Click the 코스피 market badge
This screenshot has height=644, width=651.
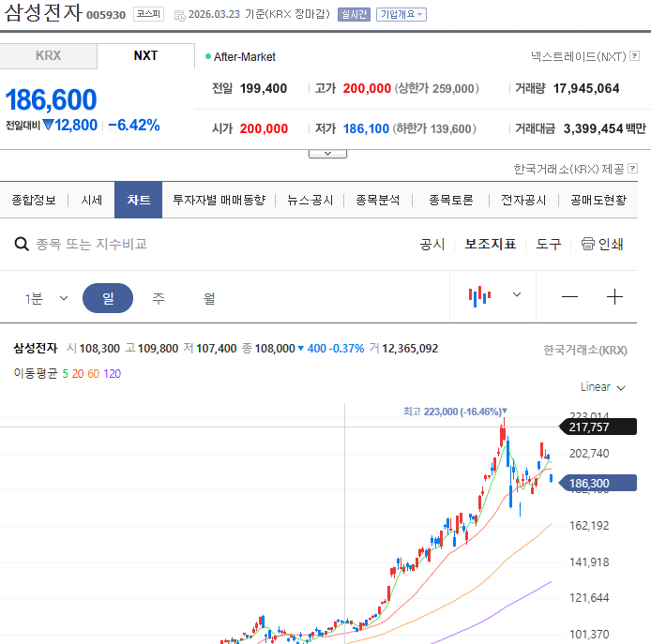point(148,14)
